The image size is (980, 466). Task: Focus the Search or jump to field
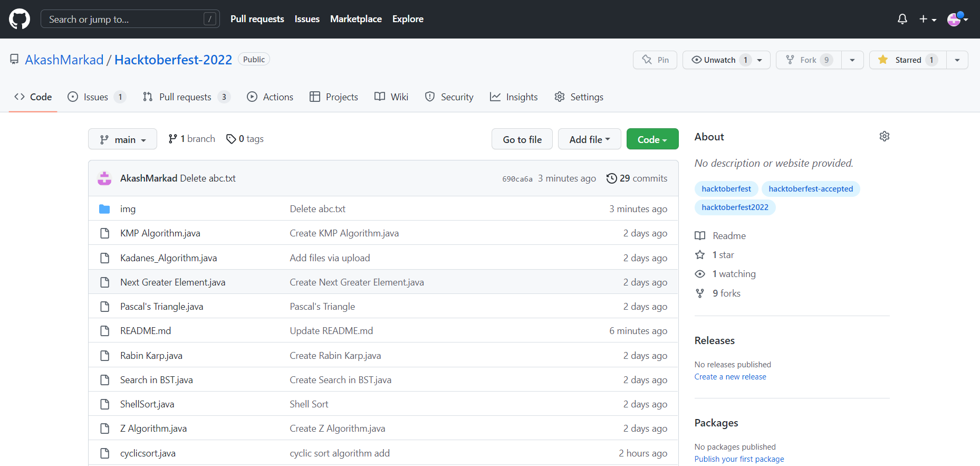coord(130,19)
